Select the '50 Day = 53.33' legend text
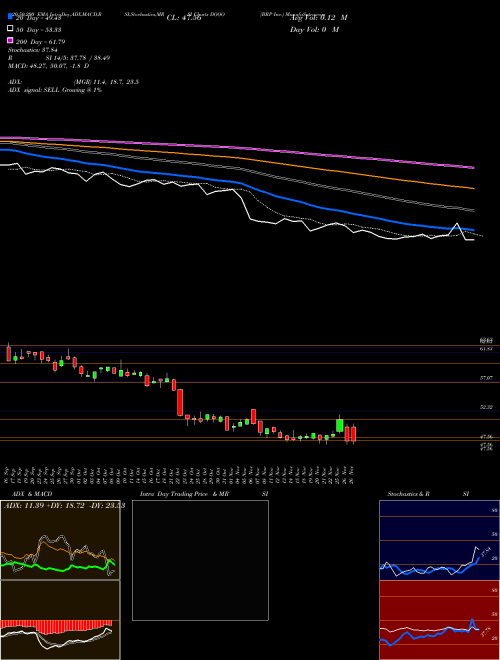 click(39, 30)
